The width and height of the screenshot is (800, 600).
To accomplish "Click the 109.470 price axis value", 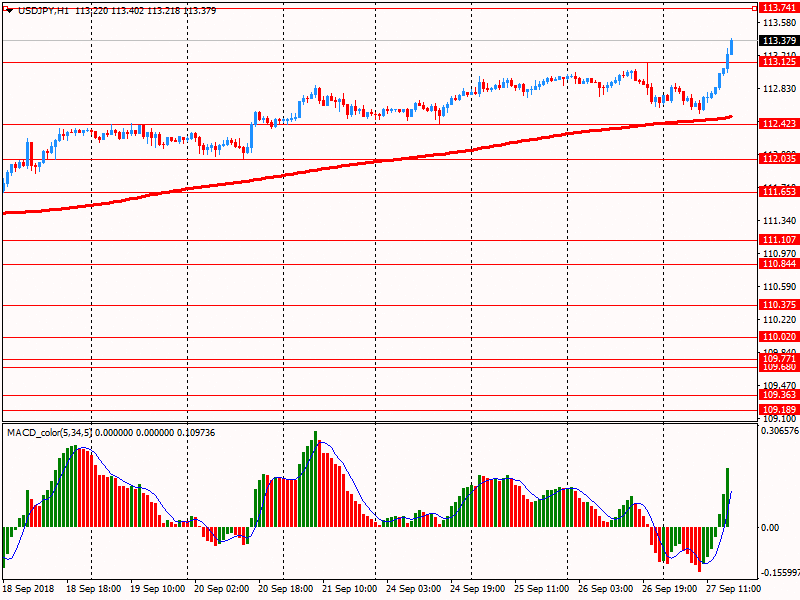I will [779, 385].
